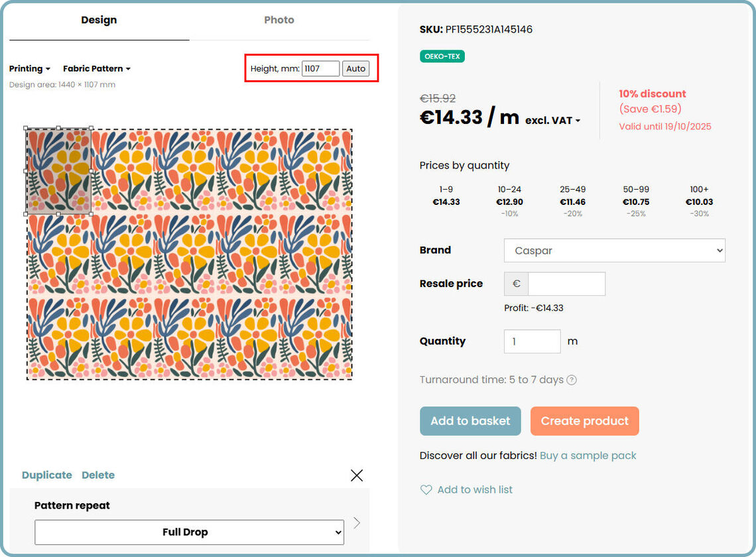The width and height of the screenshot is (756, 557).
Task: Click the top-left resize handle of the pattern tile
Action: pyautogui.click(x=27, y=129)
